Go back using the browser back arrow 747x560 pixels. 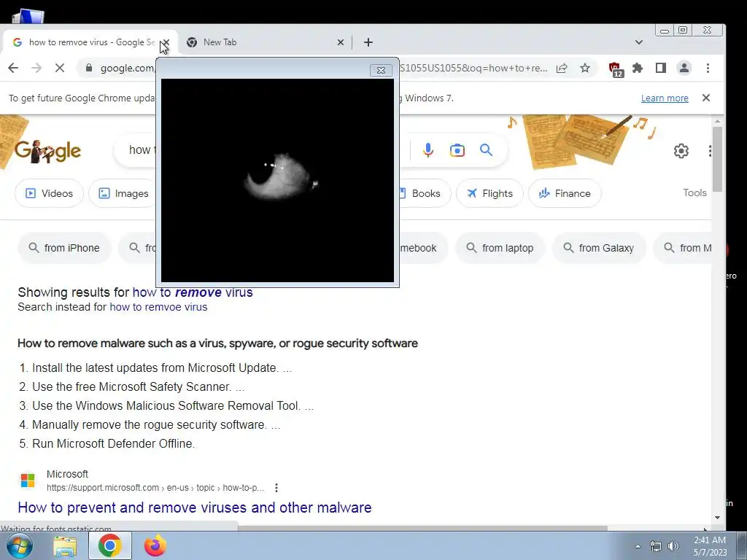[x=13, y=68]
